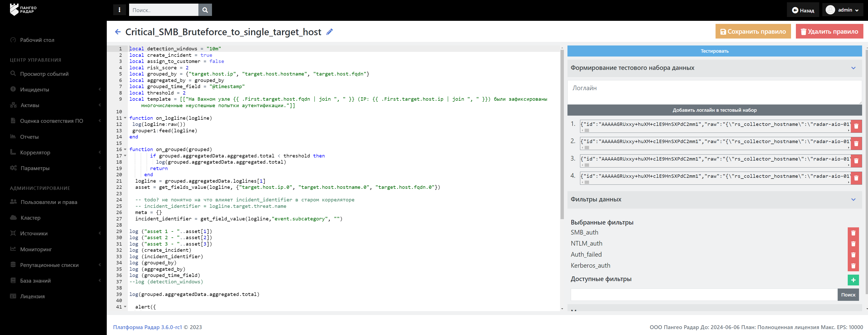Viewport: 868px width, 335px height.
Task: Expand Источники sidebar menu
Action: [56, 234]
